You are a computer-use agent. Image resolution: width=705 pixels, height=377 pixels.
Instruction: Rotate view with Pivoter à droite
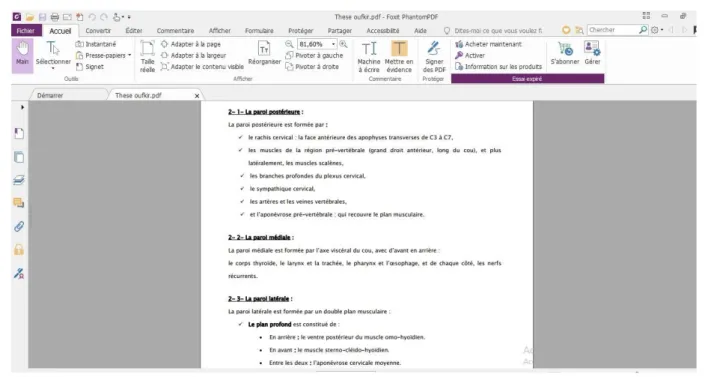(312, 67)
